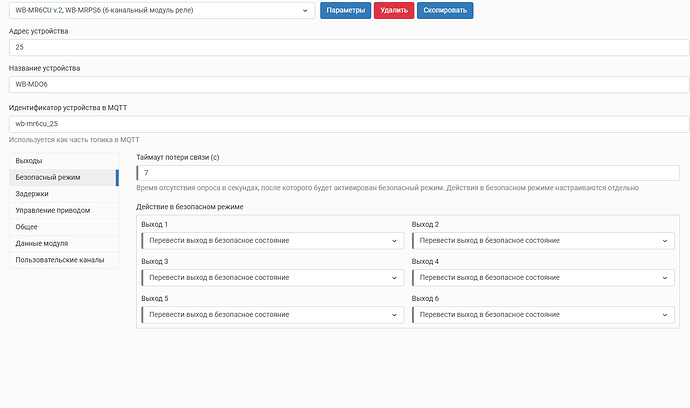Image resolution: width=690 pixels, height=408 pixels.
Task: Open the Выход 3 action dropdown
Action: click(272, 278)
